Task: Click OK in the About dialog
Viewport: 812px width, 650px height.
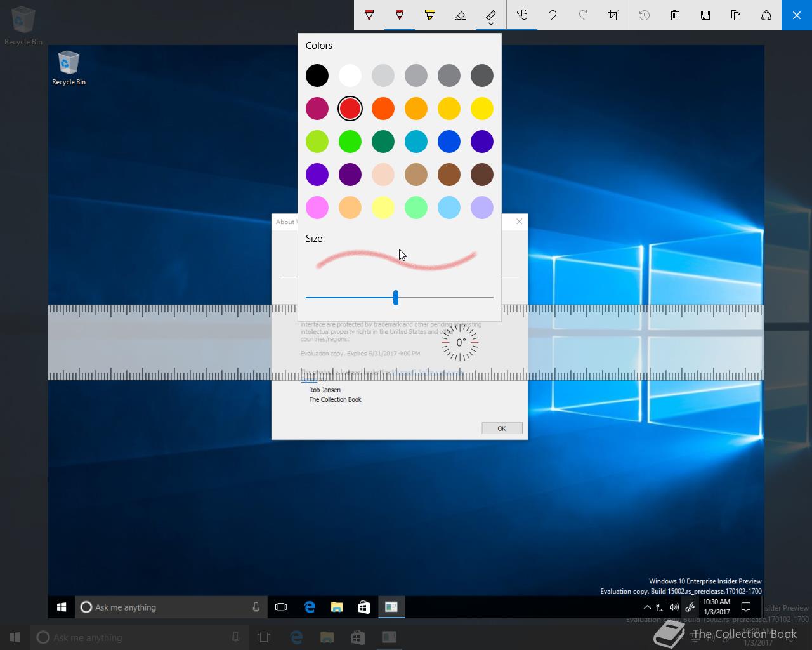Action: tap(502, 428)
